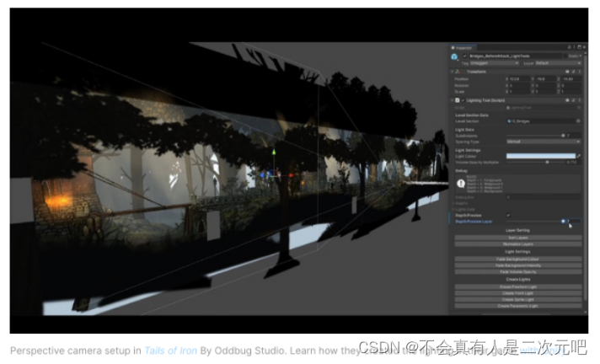Image resolution: width=600 pixels, height=364 pixels.
Task: Toggle Lighting Tool script enabled checkbox
Action: (463, 100)
